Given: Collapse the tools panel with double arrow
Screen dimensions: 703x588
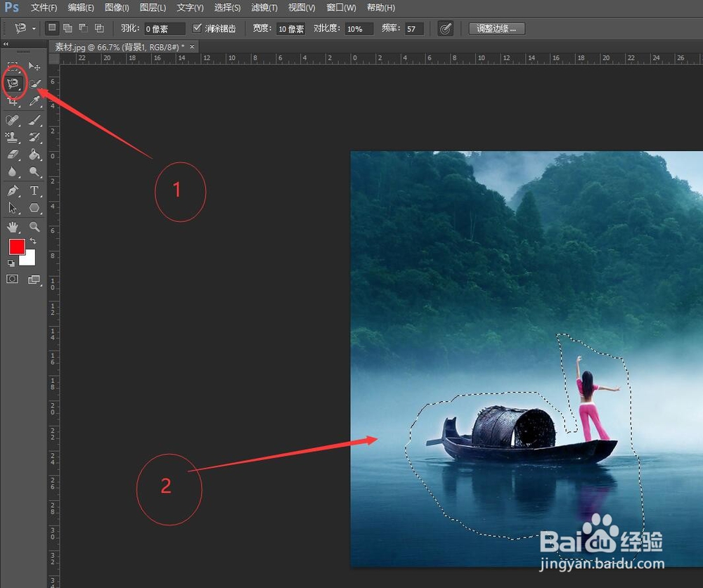Looking at the screenshot, I should 6,44.
